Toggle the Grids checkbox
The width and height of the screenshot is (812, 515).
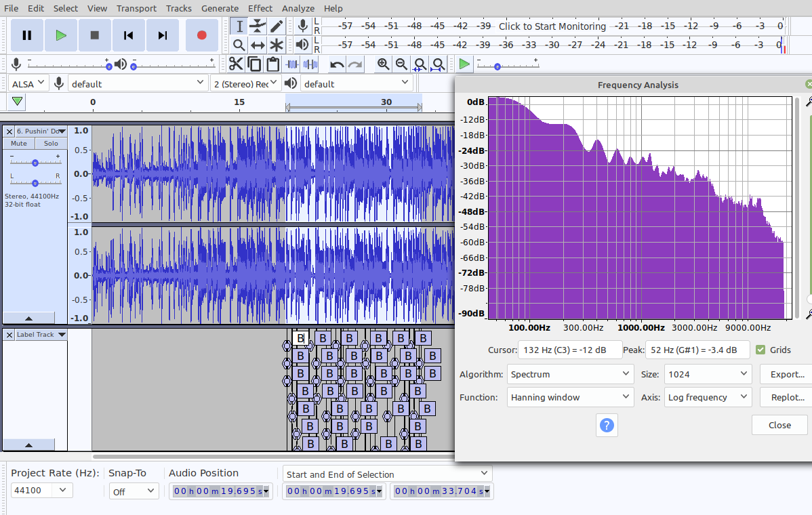pyautogui.click(x=760, y=350)
